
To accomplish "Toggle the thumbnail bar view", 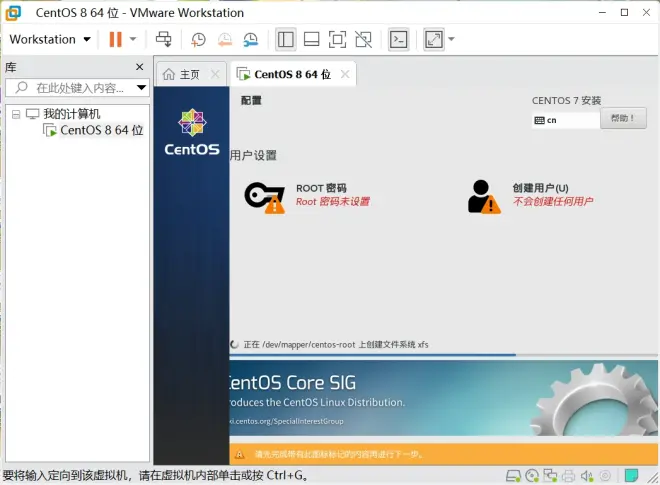I will (x=311, y=40).
